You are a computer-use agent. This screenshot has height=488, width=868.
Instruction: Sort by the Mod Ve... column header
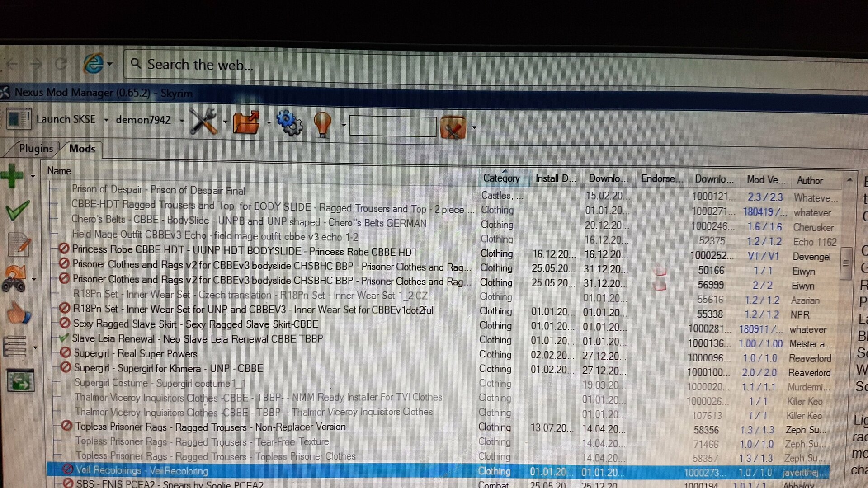[x=765, y=180]
